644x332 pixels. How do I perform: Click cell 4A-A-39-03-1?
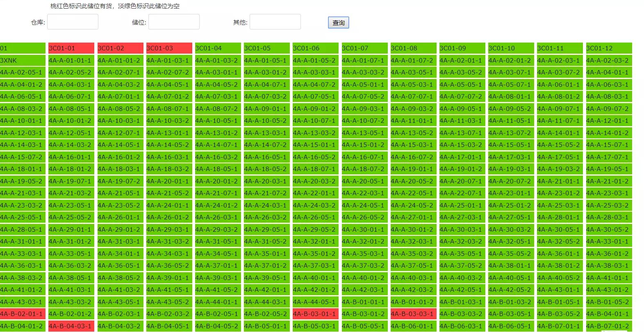point(218,278)
